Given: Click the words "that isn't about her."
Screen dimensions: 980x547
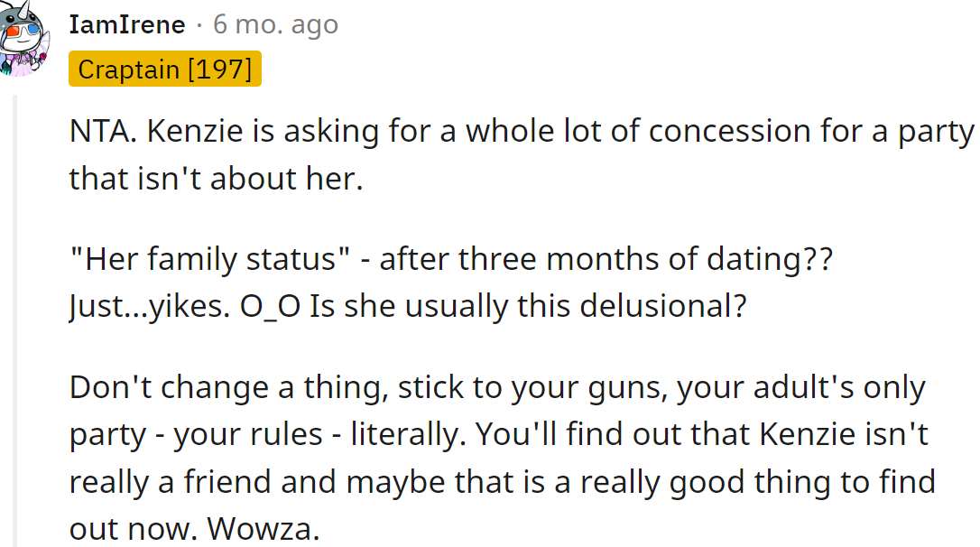Looking at the screenshot, I should coord(216,179).
